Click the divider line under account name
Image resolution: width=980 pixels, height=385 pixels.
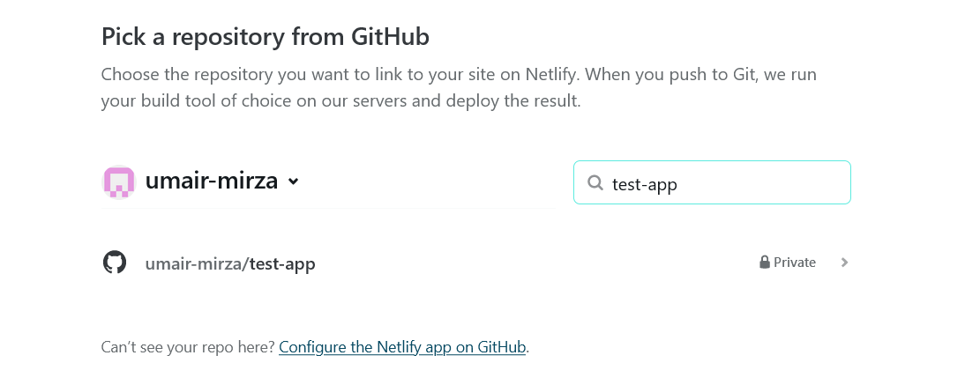327,208
